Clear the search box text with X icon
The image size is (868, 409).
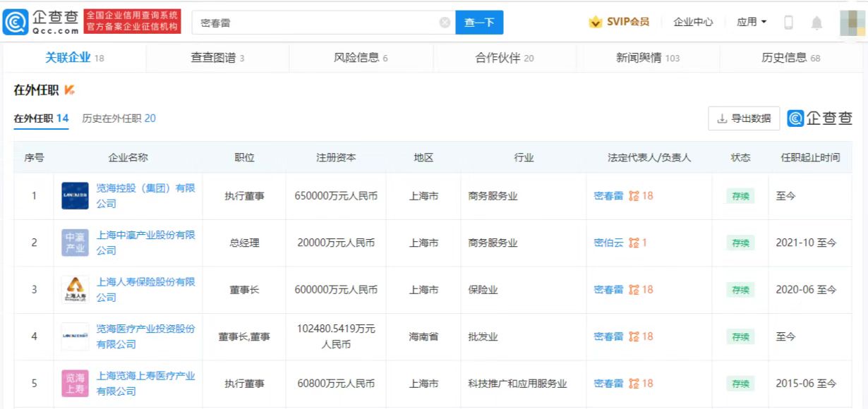tap(445, 23)
